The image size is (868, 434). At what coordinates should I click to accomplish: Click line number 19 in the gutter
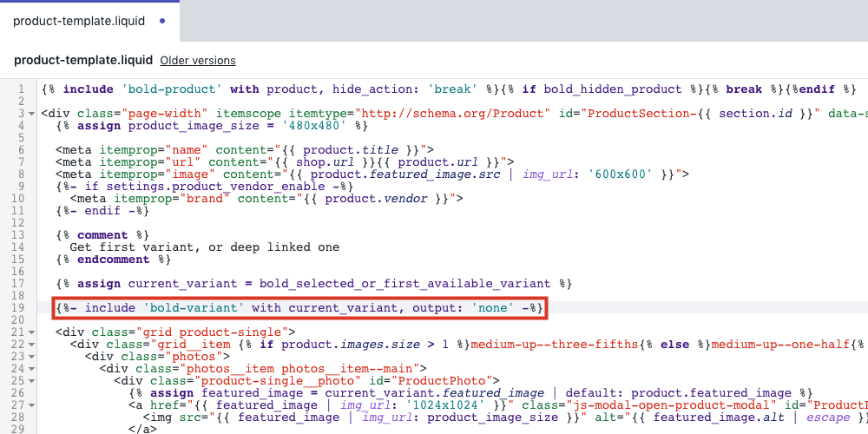(17, 308)
